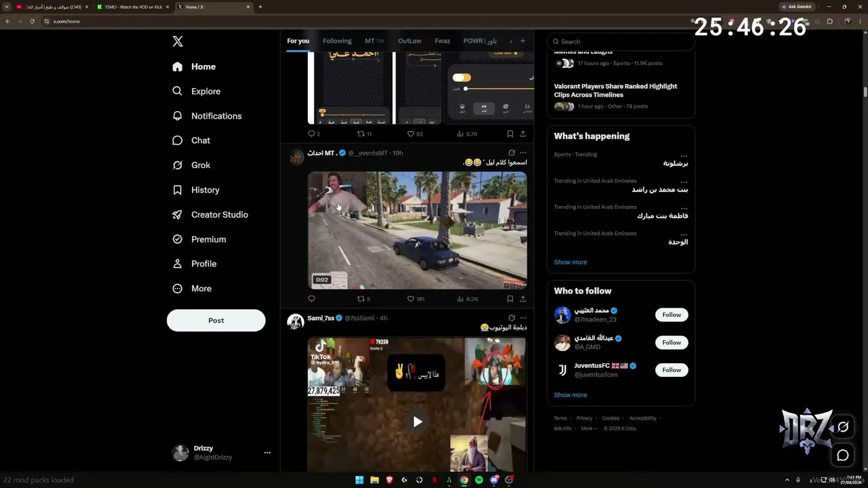Image resolution: width=868 pixels, height=488 pixels.
Task: Open Creator Studio from the sidebar
Action: point(210,215)
